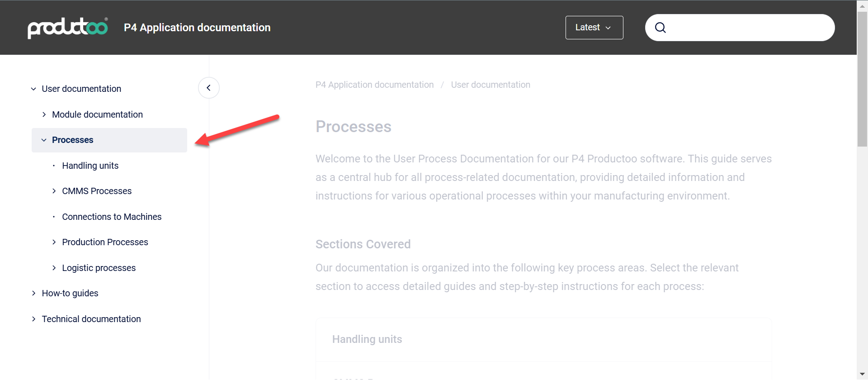Expand the CMMS Processes chevron

54,191
